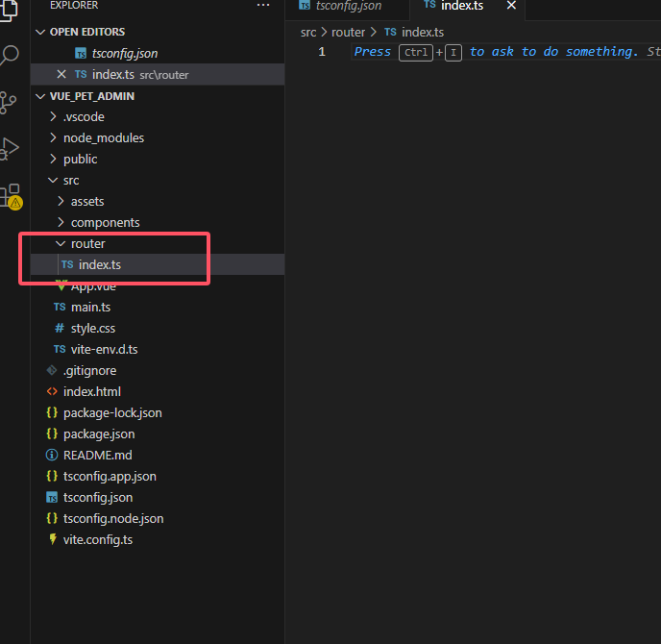Image resolution: width=661 pixels, height=644 pixels.
Task: Open the Extensions view with warning badge
Action: 11,196
